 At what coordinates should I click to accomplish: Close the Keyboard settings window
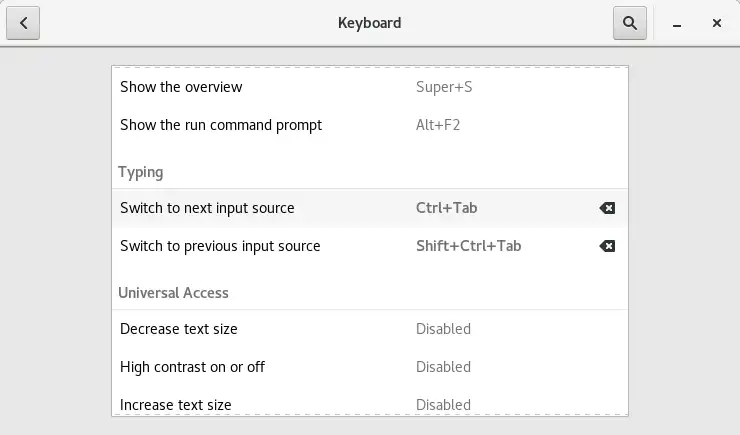(x=717, y=22)
